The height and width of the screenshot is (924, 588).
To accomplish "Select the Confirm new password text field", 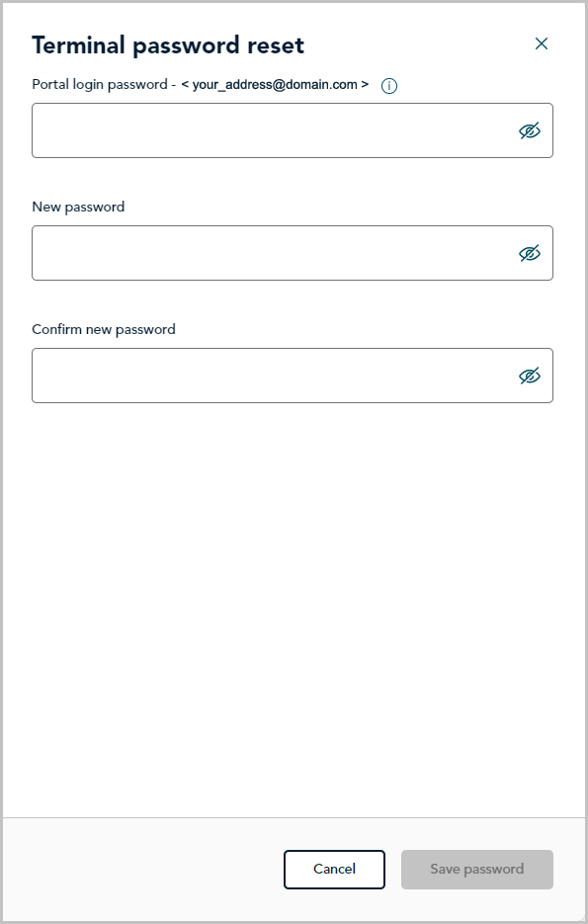I will 293,376.
